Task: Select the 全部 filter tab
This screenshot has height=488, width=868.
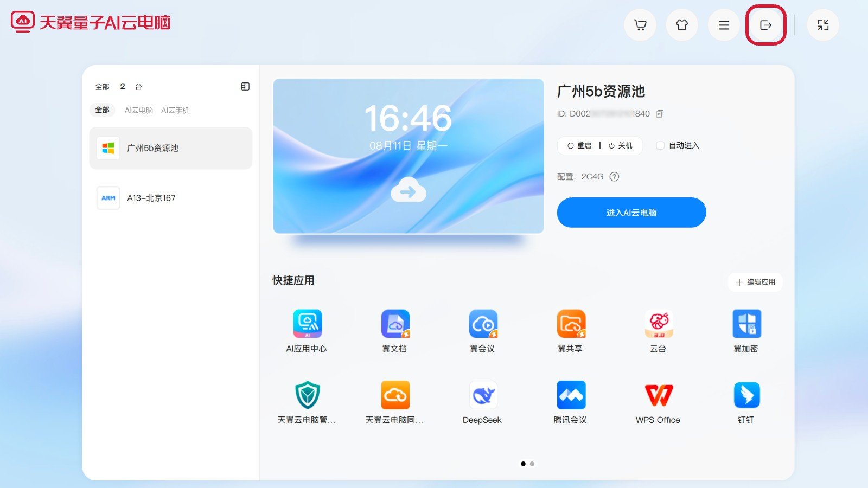Action: click(103, 110)
